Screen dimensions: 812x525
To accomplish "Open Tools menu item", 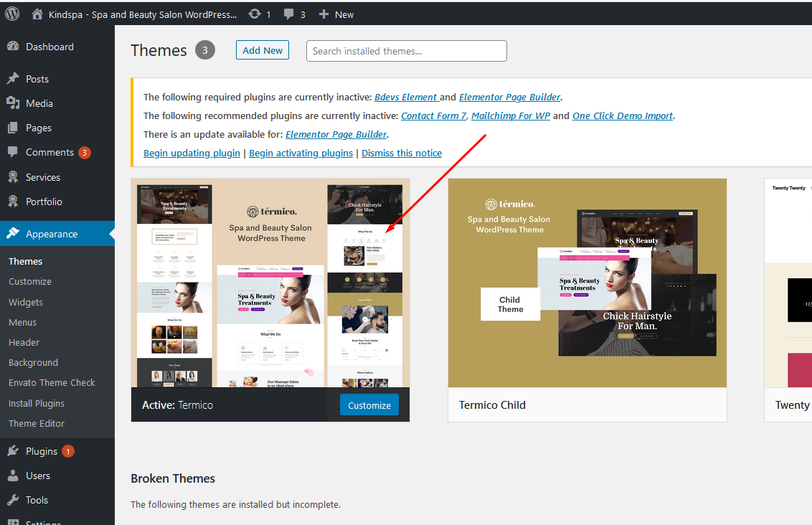I will (37, 500).
